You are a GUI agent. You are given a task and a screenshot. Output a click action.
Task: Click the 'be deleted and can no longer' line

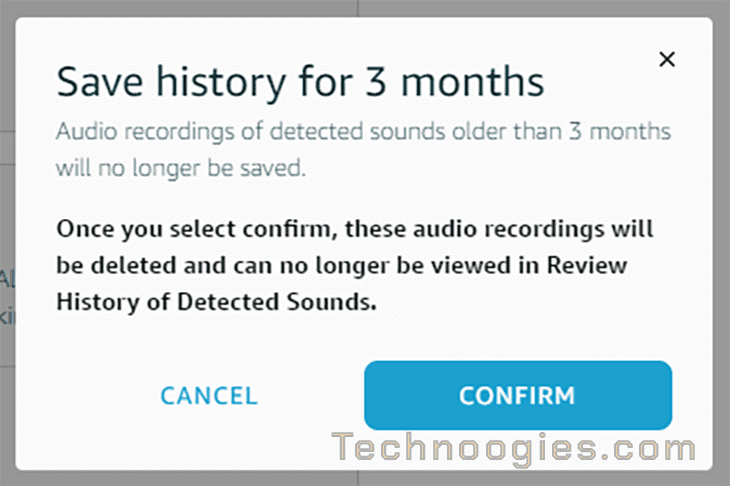(x=223, y=266)
